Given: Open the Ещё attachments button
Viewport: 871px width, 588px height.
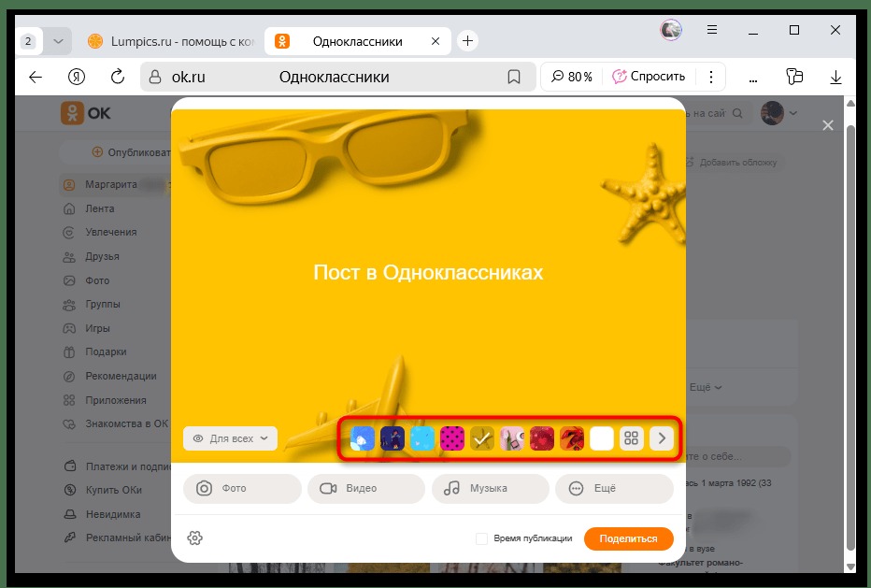Looking at the screenshot, I should pos(614,489).
